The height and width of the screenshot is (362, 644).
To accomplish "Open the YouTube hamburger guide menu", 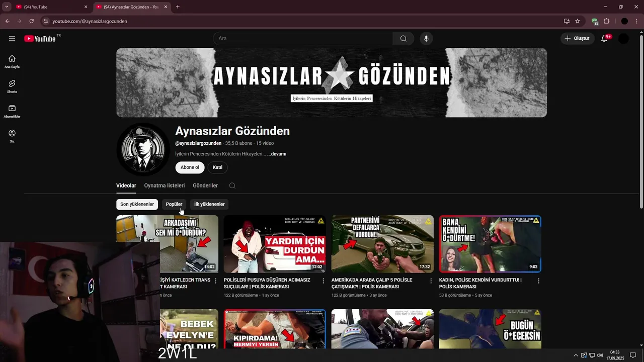I will [x=12, y=38].
